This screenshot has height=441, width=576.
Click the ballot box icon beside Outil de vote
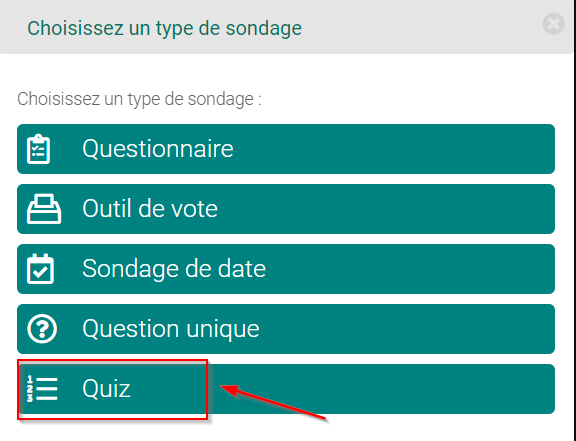tap(44, 209)
